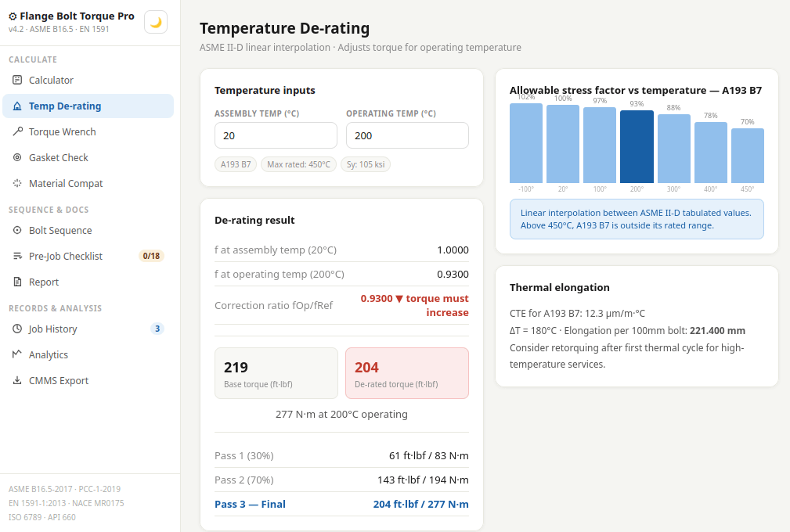Screen dimensions: 790x532
Task: Click the Gasket Check target icon
Action: [x=18, y=157]
